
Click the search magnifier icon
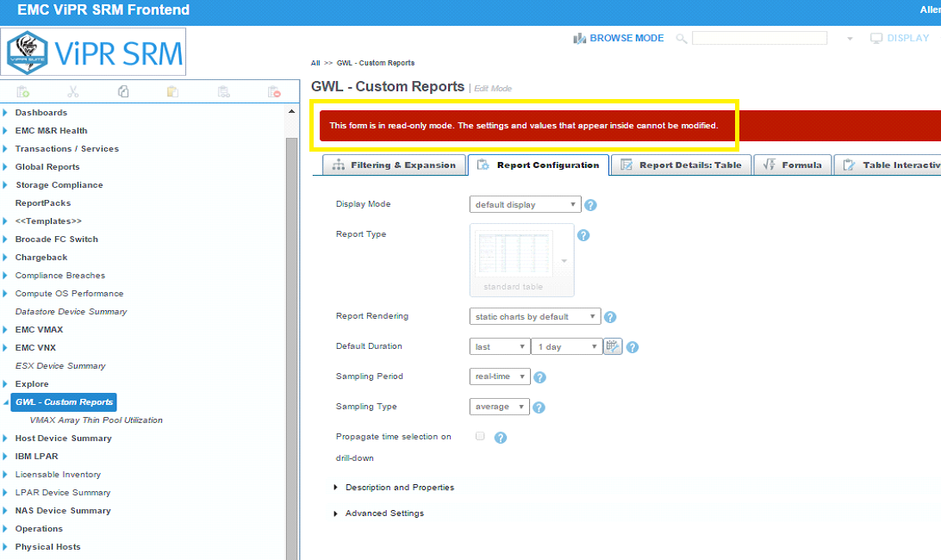pyautogui.click(x=681, y=39)
